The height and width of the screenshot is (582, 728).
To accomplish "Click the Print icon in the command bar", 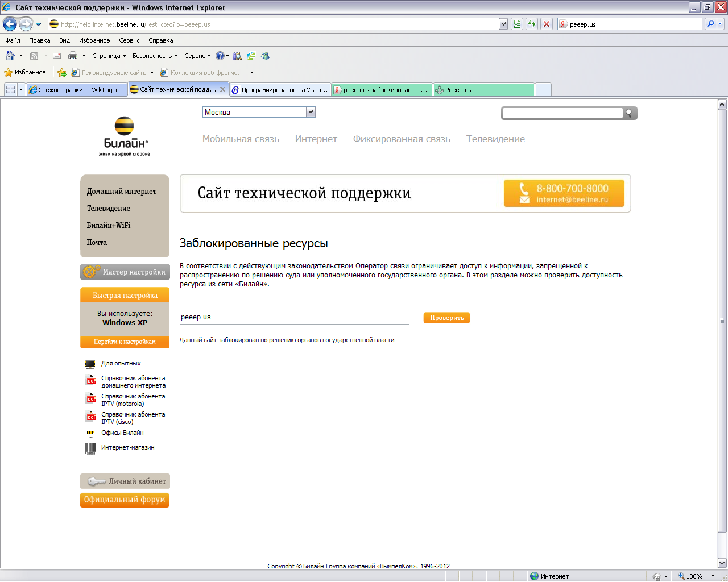I will (x=73, y=56).
